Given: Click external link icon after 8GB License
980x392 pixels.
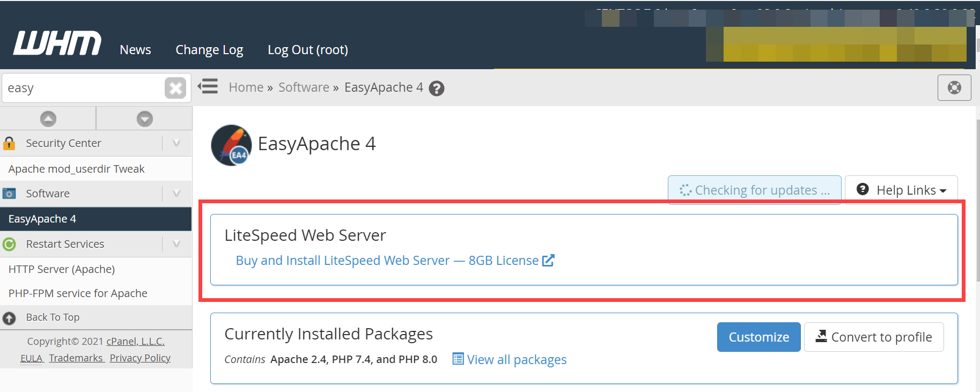Looking at the screenshot, I should tap(548, 260).
